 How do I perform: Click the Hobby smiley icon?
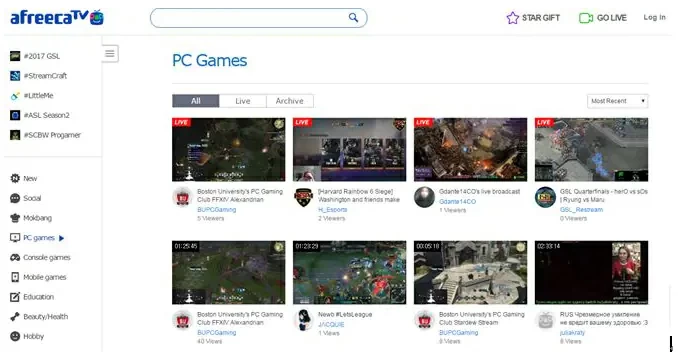(x=15, y=336)
